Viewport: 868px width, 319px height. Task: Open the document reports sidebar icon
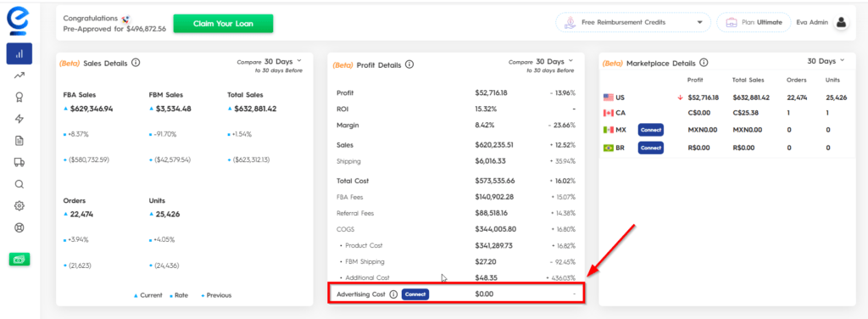tap(19, 141)
